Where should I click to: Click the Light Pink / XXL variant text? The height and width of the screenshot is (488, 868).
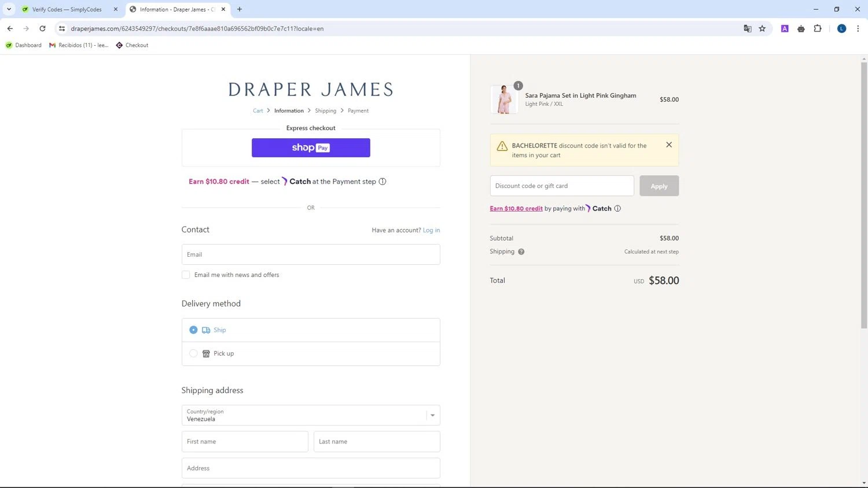(544, 104)
